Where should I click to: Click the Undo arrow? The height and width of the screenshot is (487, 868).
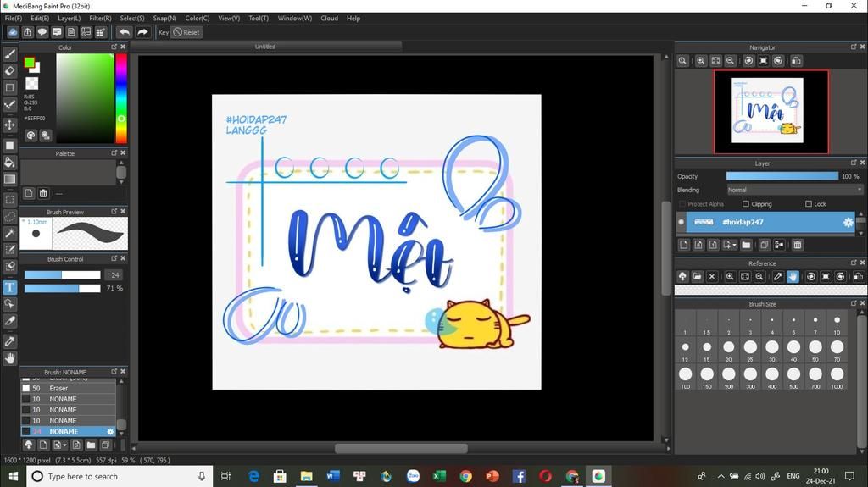(x=125, y=32)
